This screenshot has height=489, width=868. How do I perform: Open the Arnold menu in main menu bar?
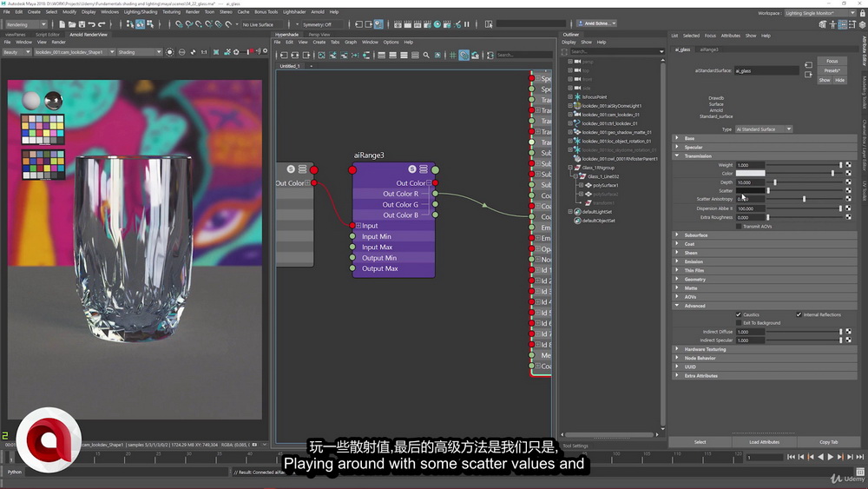(318, 11)
